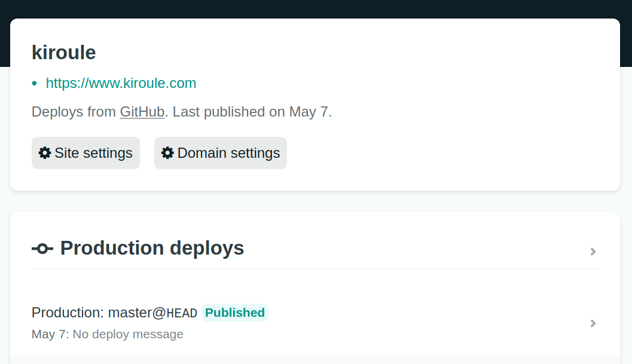Click the gear icon in Site settings
The height and width of the screenshot is (364, 632).
[45, 153]
